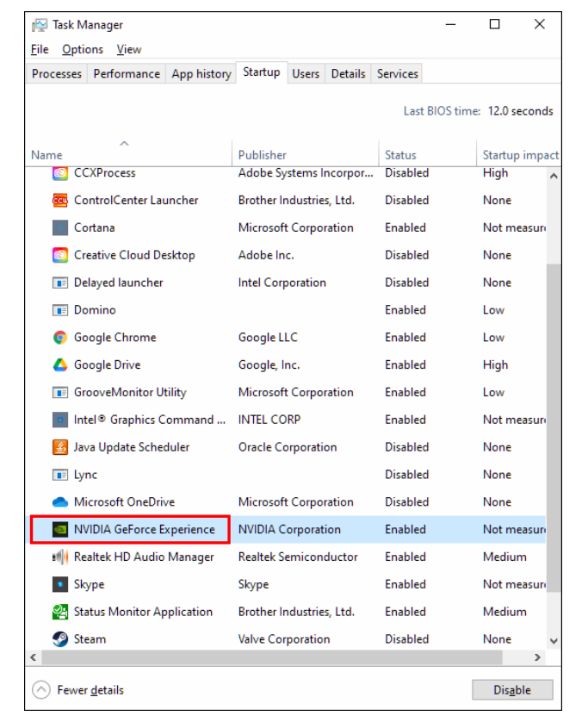Click the Google Drive triangle icon
This screenshot has height=722, width=588.
[x=60, y=365]
